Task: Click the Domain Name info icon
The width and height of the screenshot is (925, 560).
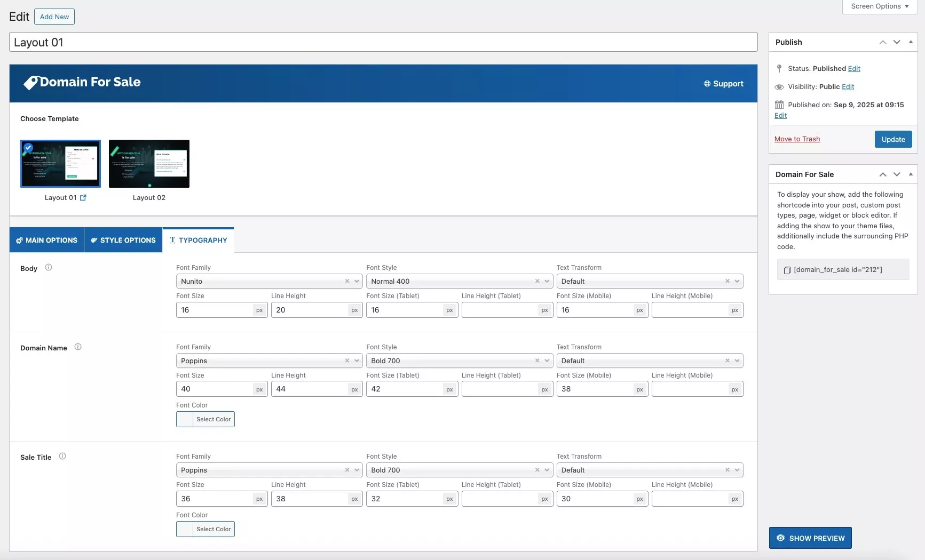Action: pyautogui.click(x=78, y=347)
